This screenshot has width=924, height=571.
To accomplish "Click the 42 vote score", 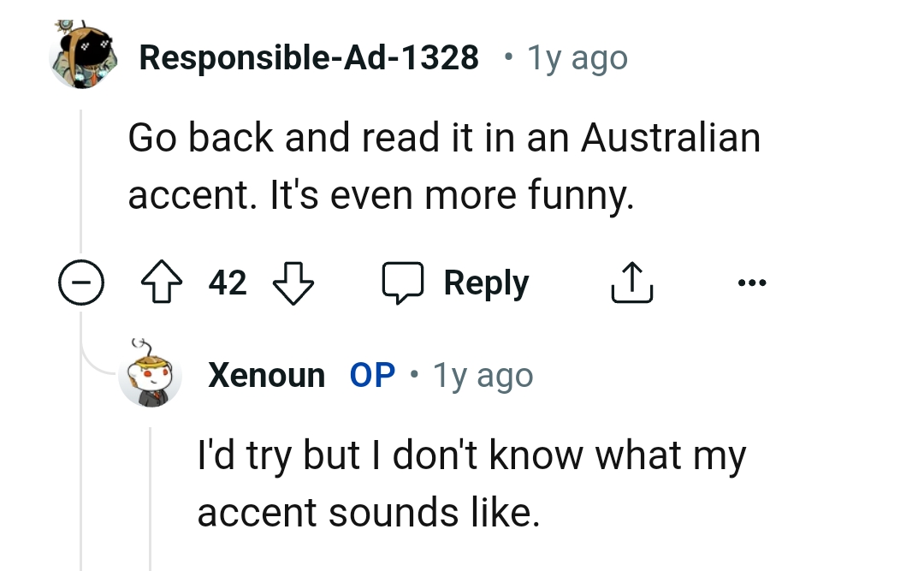I will (x=228, y=282).
